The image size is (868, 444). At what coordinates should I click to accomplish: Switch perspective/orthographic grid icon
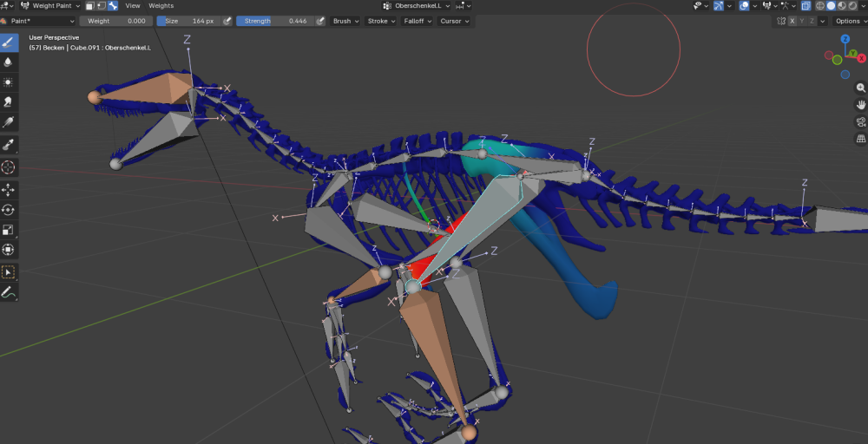[861, 140]
